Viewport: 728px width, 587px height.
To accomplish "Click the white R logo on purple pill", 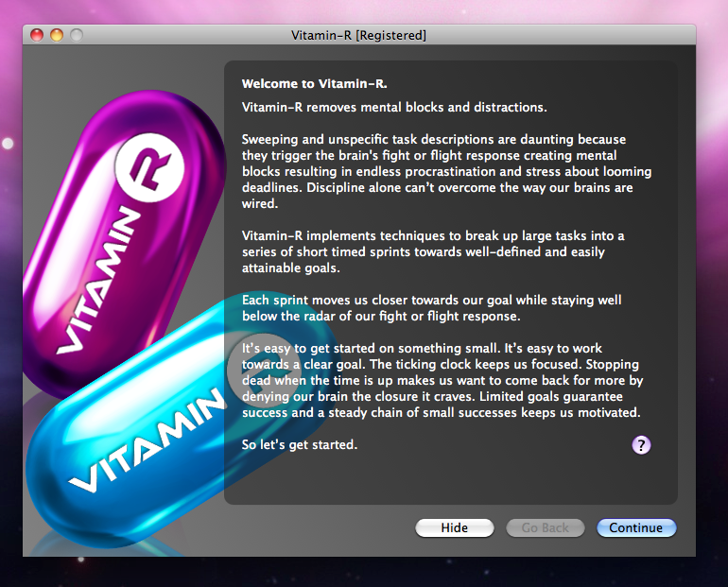I will [x=149, y=167].
